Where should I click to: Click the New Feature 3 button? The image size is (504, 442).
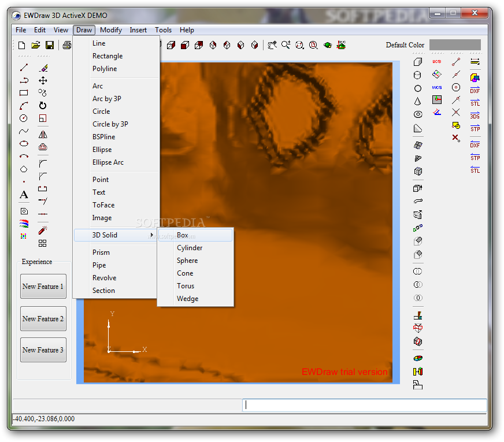tap(43, 350)
